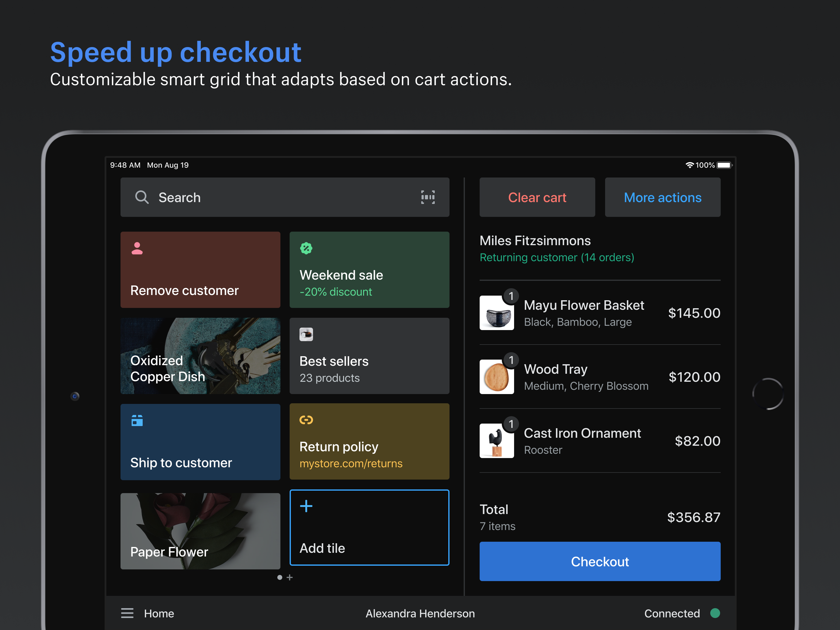
Task: Tap the barcode scanner icon in the search bar
Action: tap(428, 197)
